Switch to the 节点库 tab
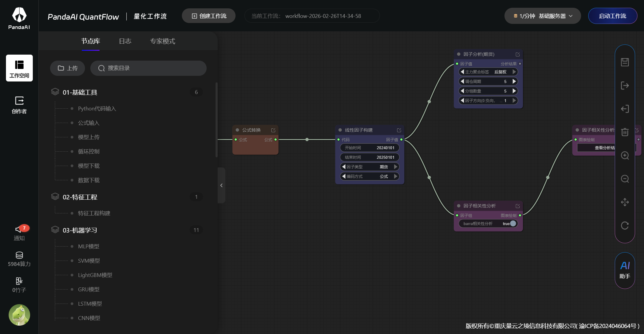Viewport: 644px width, 334px height. (x=91, y=41)
